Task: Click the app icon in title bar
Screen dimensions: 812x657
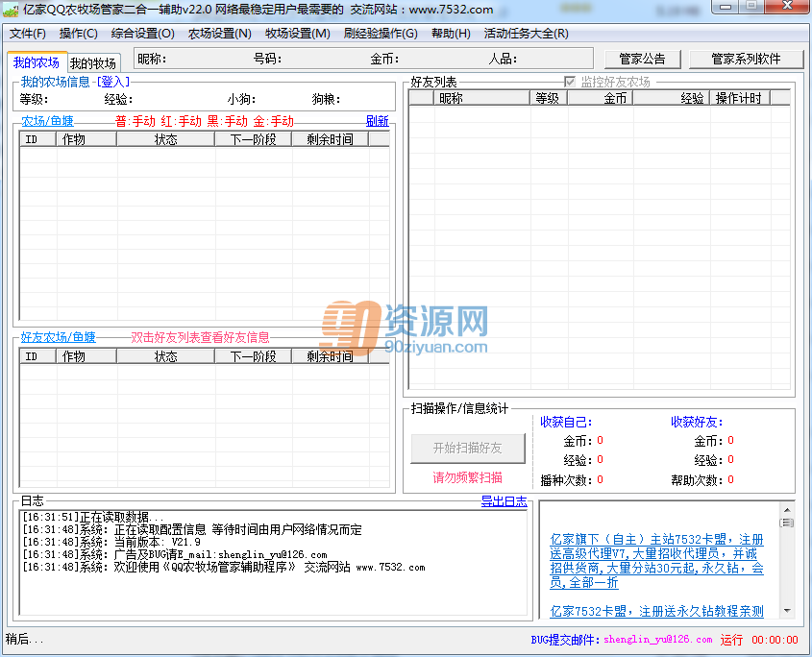Action: click(x=11, y=10)
